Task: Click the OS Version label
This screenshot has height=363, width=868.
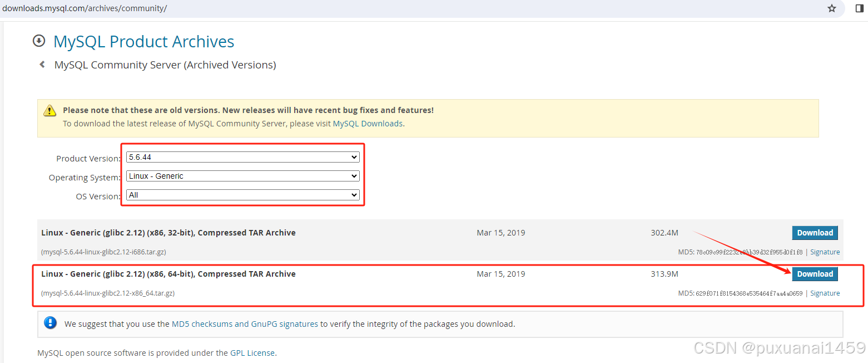Action: point(98,197)
